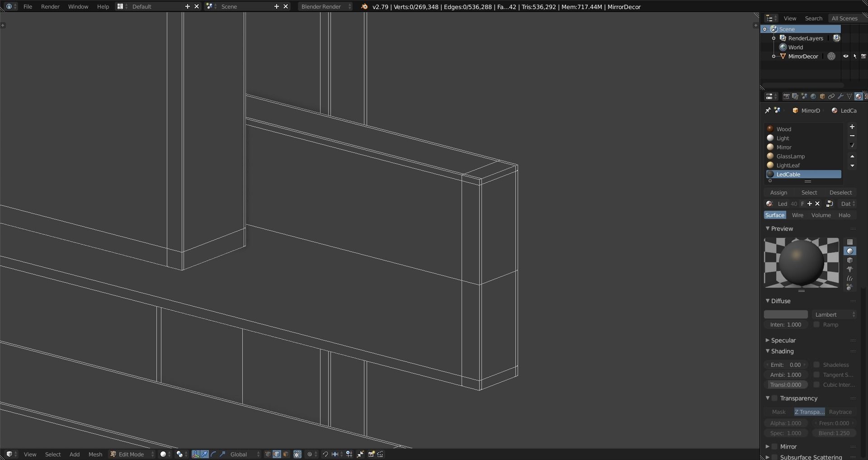Assign material to selected faces
This screenshot has height=460, width=868.
[x=778, y=192]
